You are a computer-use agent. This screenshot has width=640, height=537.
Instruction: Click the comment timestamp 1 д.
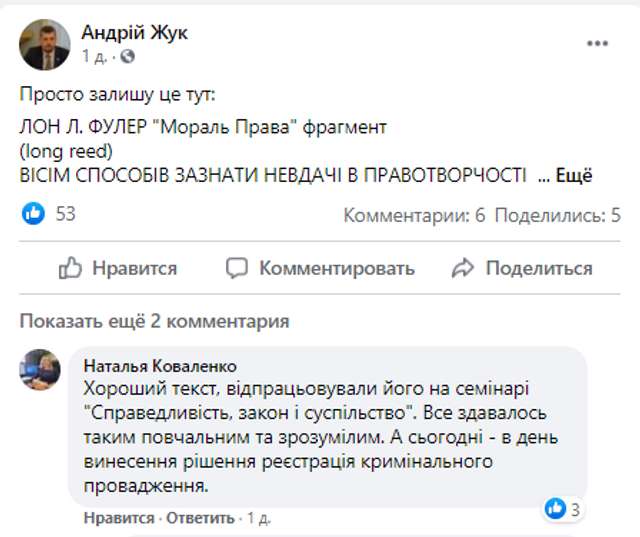point(258,518)
